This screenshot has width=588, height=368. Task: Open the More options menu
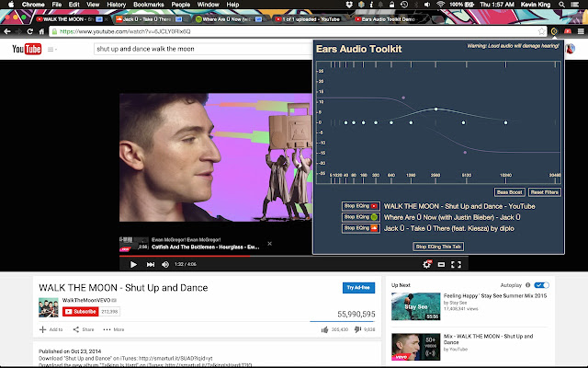114,329
